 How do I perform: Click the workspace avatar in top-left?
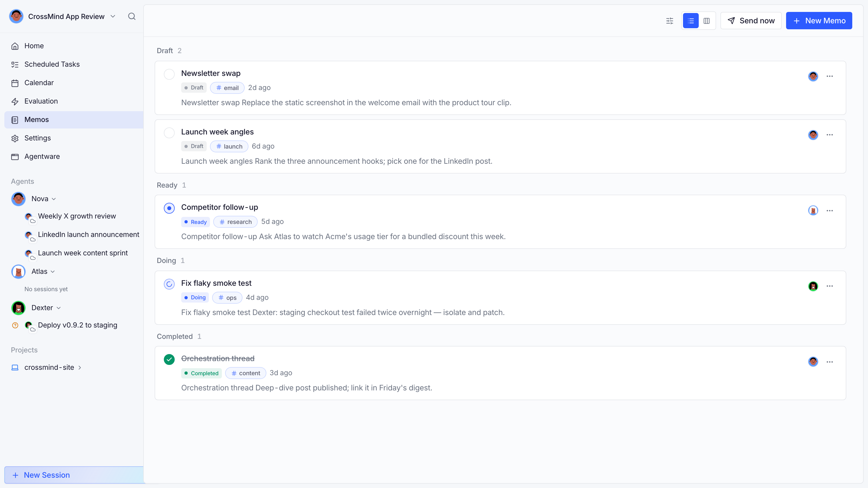click(16, 17)
